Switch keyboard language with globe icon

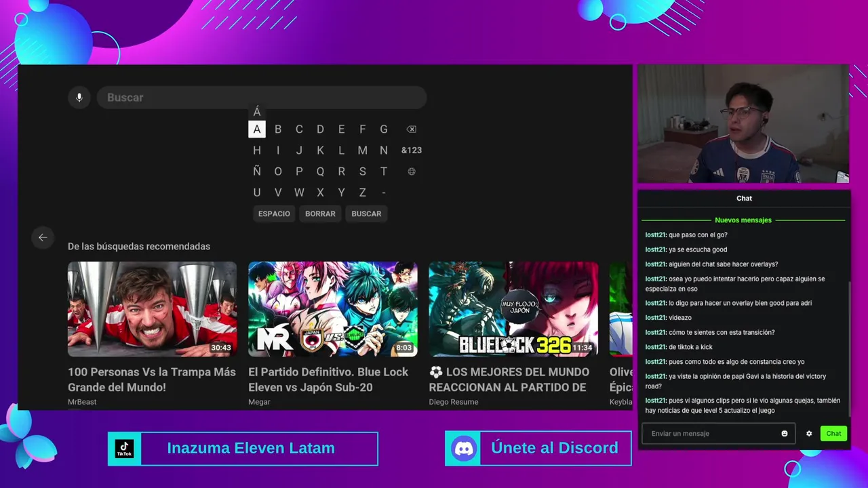point(412,171)
